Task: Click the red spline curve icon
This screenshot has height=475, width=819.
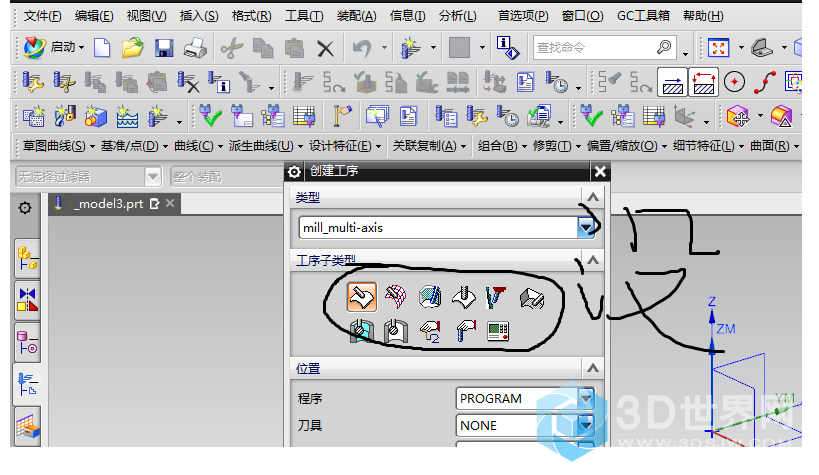Action: point(765,82)
